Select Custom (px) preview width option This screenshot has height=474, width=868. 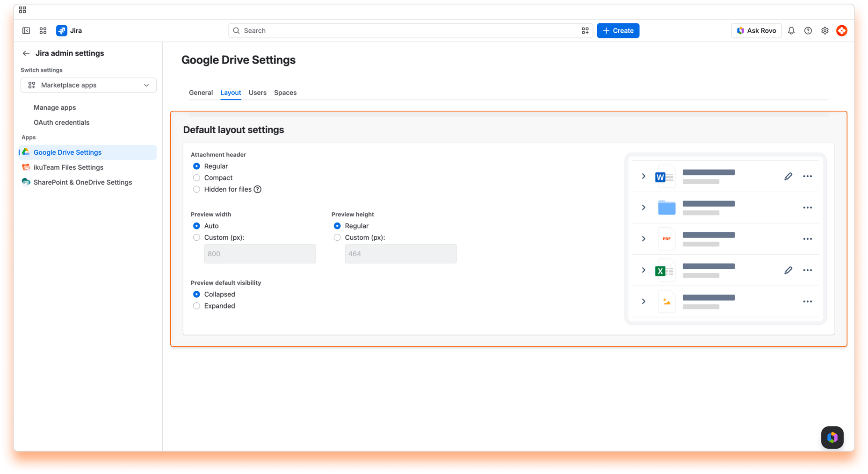[x=196, y=237]
